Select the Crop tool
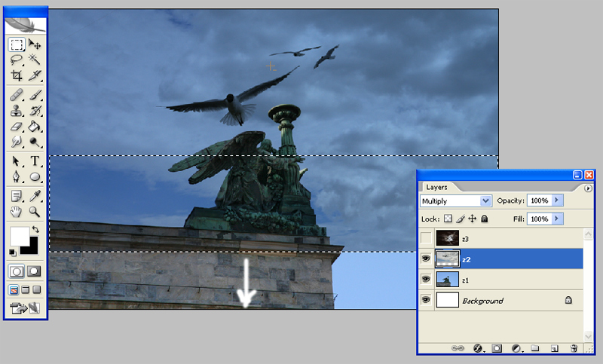The image size is (603, 364). point(16,75)
